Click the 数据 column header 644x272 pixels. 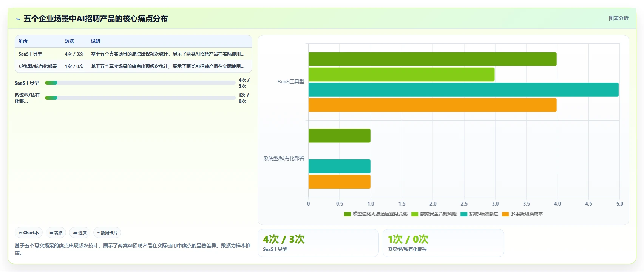point(69,42)
